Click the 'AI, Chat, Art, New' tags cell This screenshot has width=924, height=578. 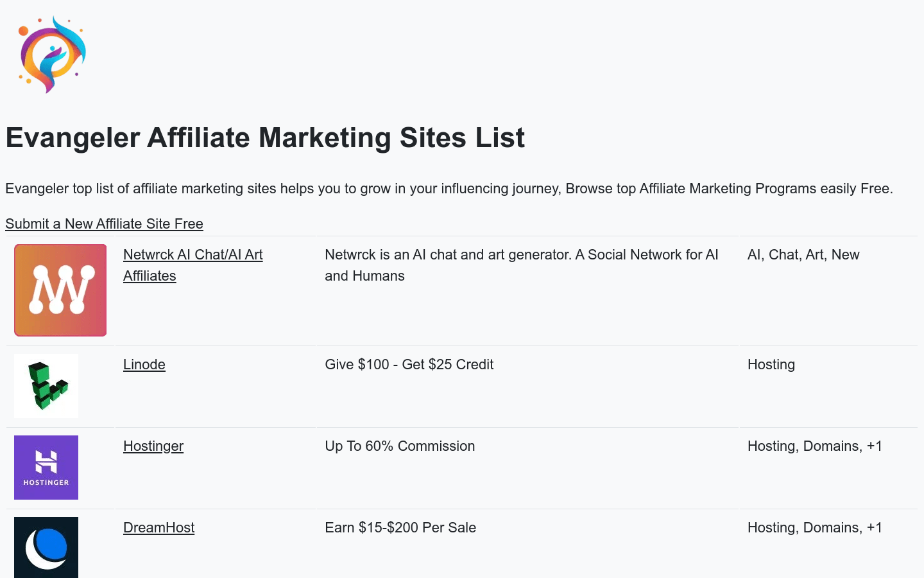point(803,254)
